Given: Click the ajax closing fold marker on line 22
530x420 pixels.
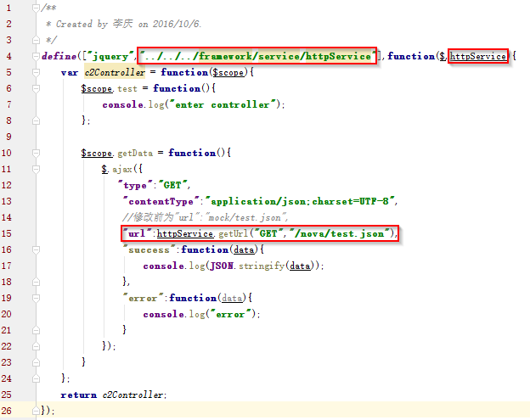Looking at the screenshot, I should pos(36,346).
